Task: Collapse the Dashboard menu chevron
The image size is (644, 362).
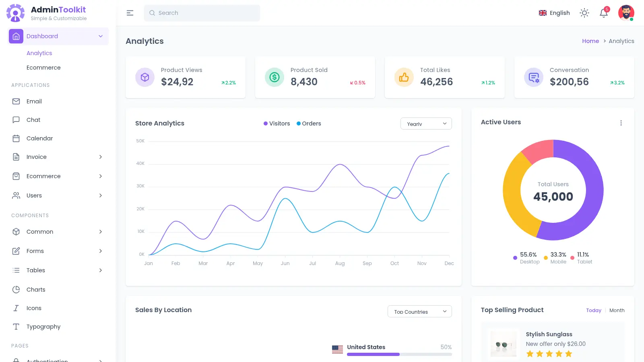Action: 101,36
